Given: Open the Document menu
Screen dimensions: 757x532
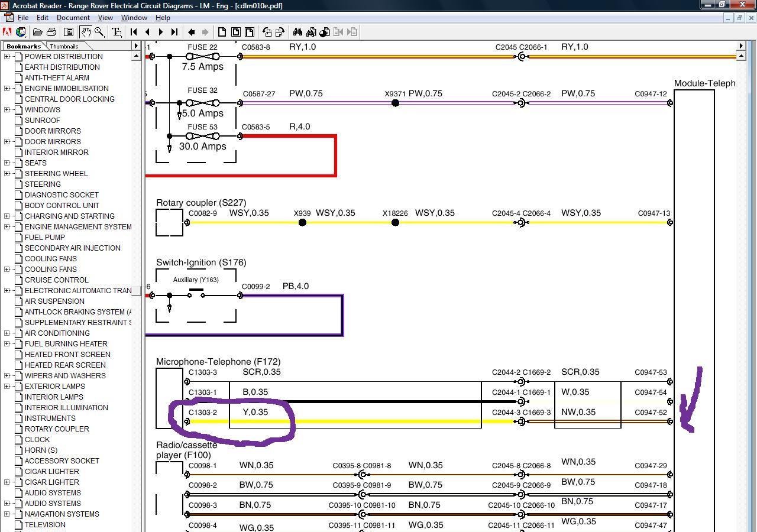Looking at the screenshot, I should click(73, 18).
